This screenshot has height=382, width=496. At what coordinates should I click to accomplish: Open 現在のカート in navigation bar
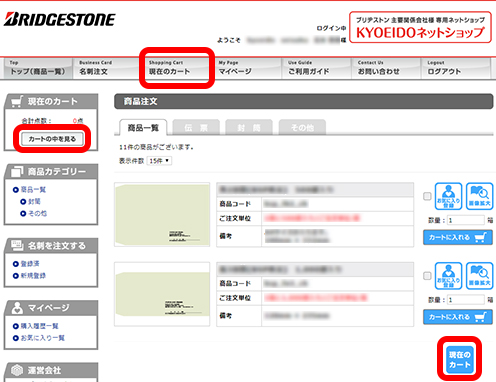tap(177, 68)
